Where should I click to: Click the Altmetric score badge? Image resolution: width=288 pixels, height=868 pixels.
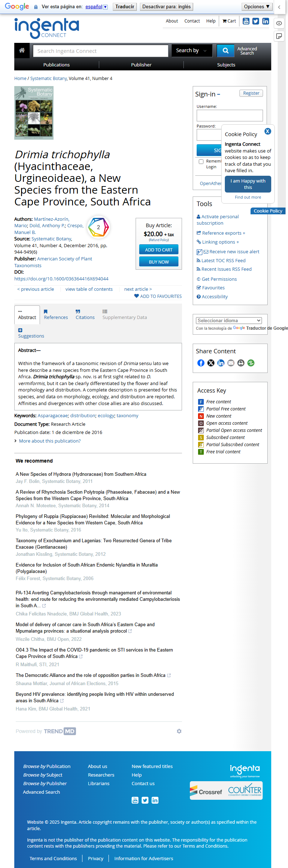pyautogui.click(x=98, y=227)
